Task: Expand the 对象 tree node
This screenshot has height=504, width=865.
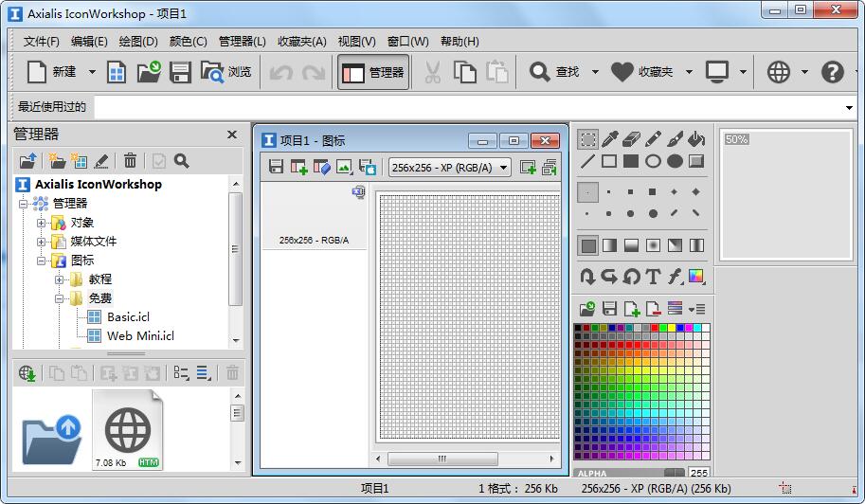Action: (42, 223)
